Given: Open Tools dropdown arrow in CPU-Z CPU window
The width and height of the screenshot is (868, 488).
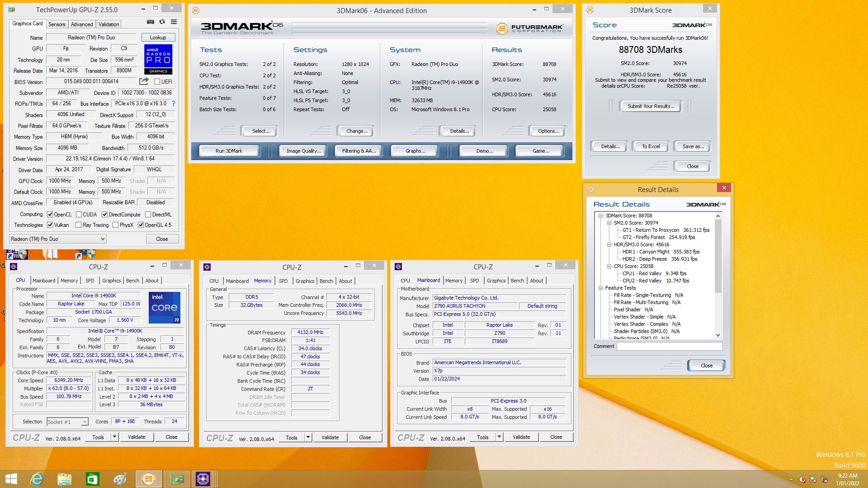Looking at the screenshot, I should point(114,437).
